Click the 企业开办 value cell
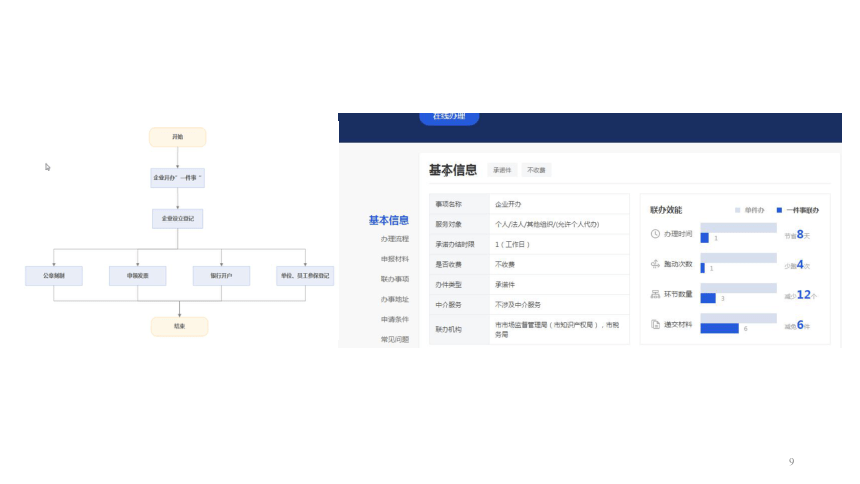 pyautogui.click(x=559, y=204)
